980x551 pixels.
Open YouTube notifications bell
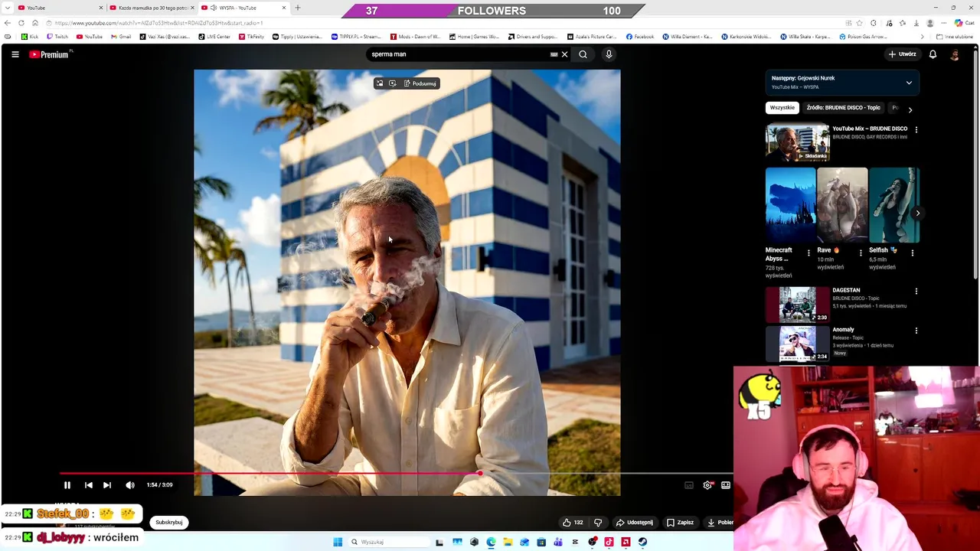tap(933, 54)
